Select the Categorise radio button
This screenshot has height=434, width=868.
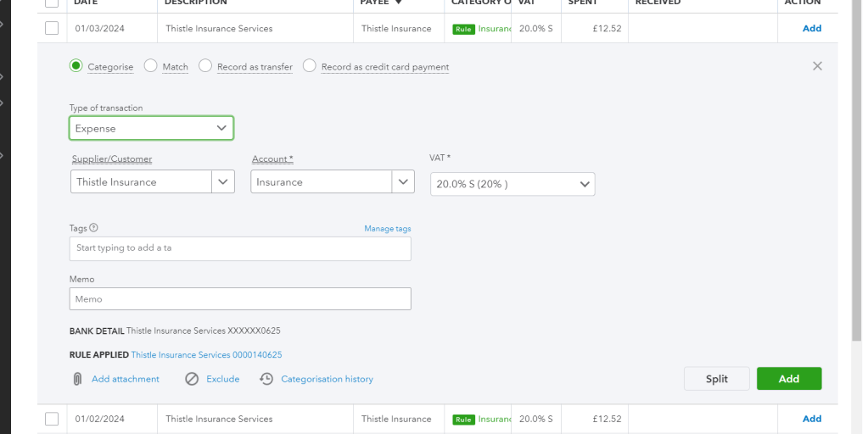tap(76, 66)
